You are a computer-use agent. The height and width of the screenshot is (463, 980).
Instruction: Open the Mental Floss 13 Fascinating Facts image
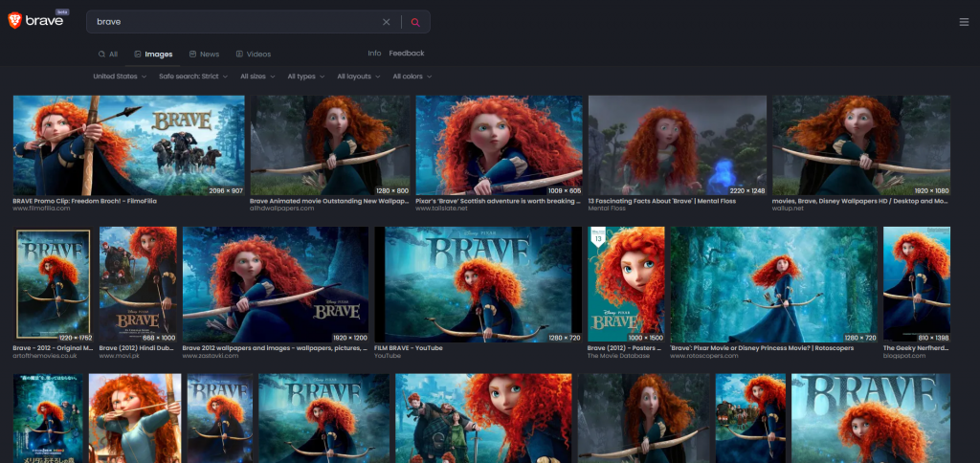coord(677,145)
